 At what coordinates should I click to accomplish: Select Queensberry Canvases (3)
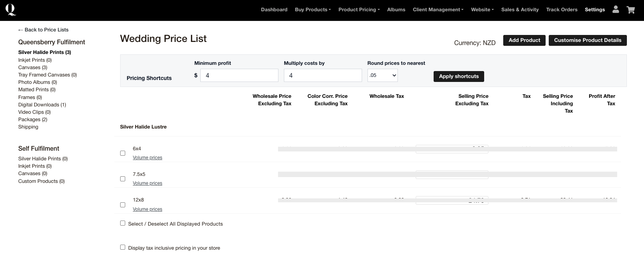[33, 68]
